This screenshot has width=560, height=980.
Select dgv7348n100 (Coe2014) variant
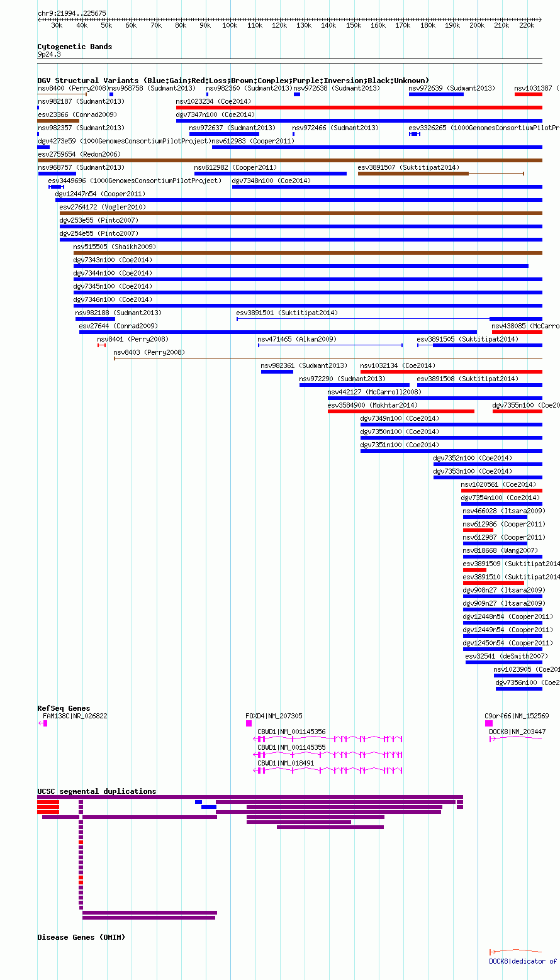tap(271, 181)
